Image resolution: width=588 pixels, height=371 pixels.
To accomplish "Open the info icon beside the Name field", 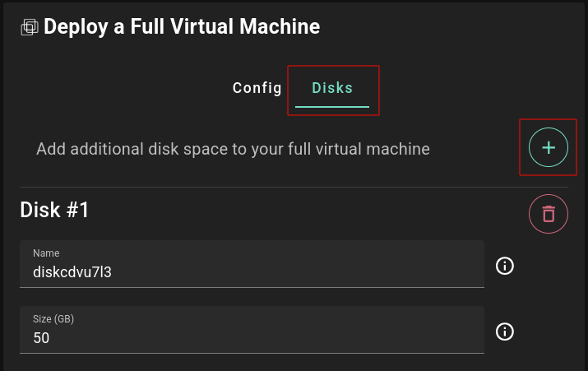I will tap(505, 266).
